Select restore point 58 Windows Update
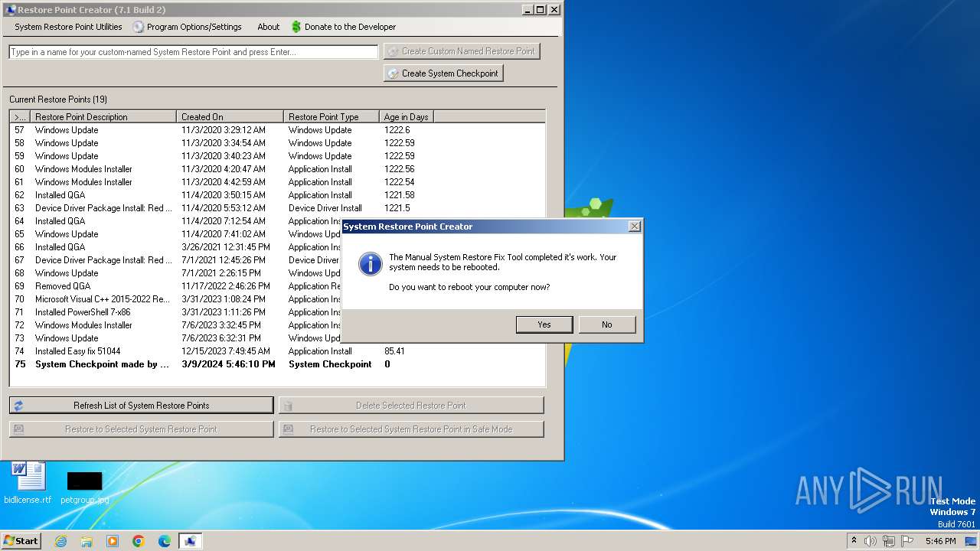Screen dimensions: 980x551 [277, 143]
